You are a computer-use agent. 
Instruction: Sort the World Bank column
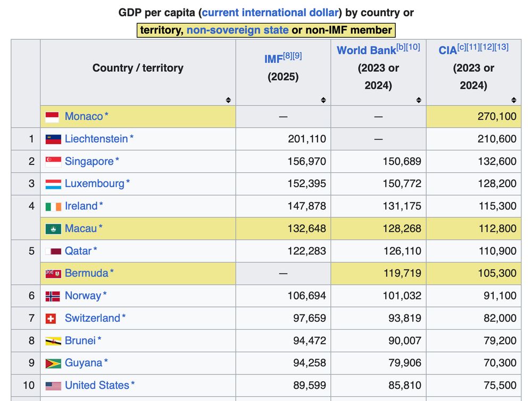419,99
